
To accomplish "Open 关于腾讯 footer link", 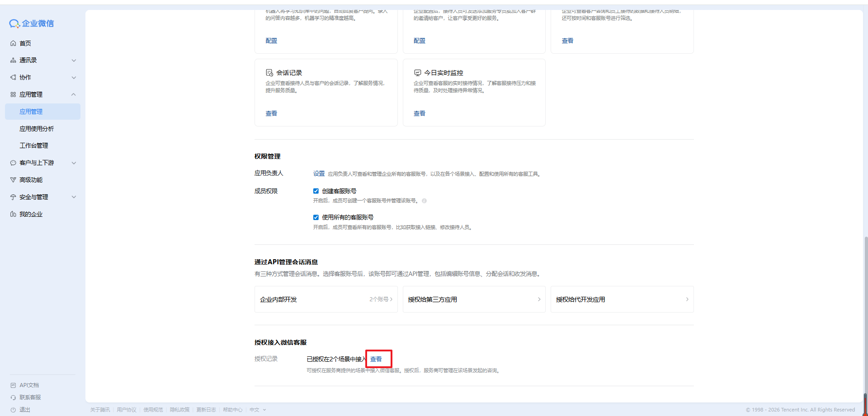I will [100, 410].
